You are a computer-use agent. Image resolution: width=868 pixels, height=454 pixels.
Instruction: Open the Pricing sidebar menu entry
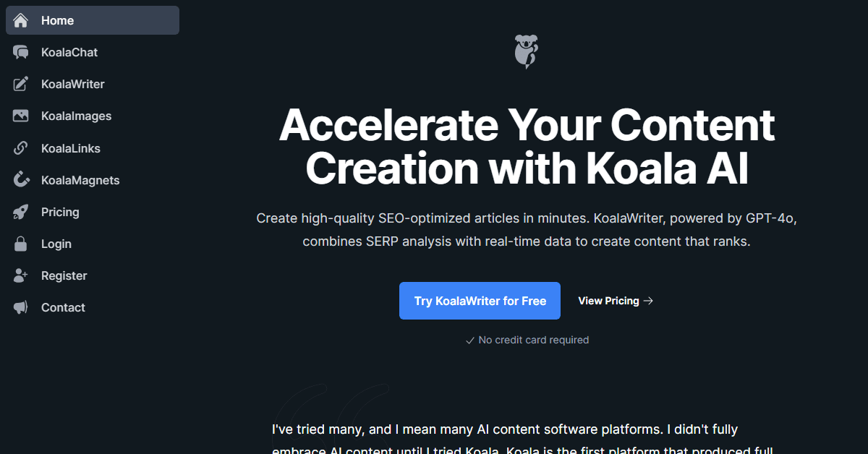click(x=61, y=212)
